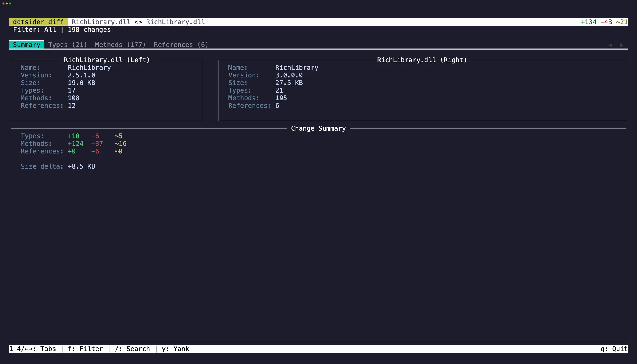Click the 'q: Quit' hint

[x=614, y=349]
